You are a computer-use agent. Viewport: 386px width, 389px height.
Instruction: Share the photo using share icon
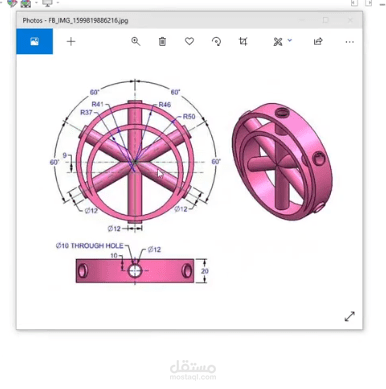point(318,41)
